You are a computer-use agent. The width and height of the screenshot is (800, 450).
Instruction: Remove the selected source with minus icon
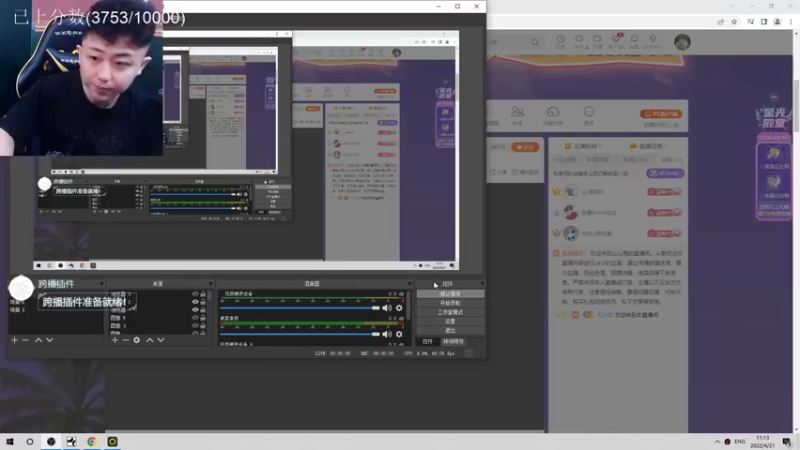click(x=126, y=340)
